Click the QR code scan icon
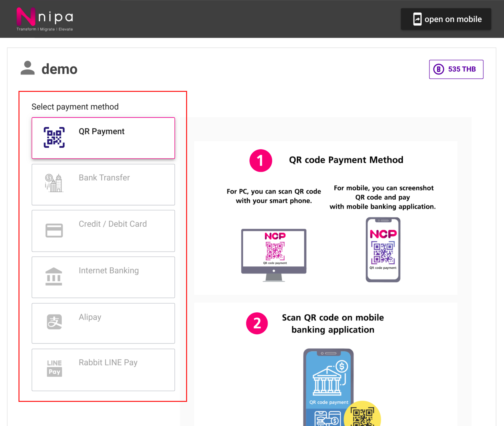This screenshot has width=504, height=426. (54, 137)
